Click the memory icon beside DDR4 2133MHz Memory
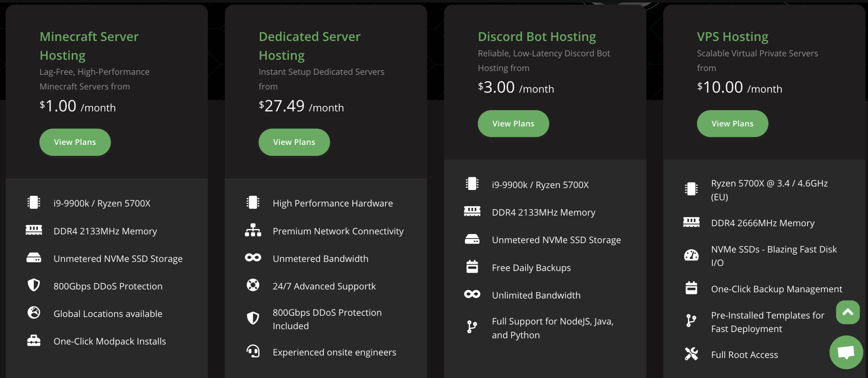868x378 pixels. click(33, 230)
